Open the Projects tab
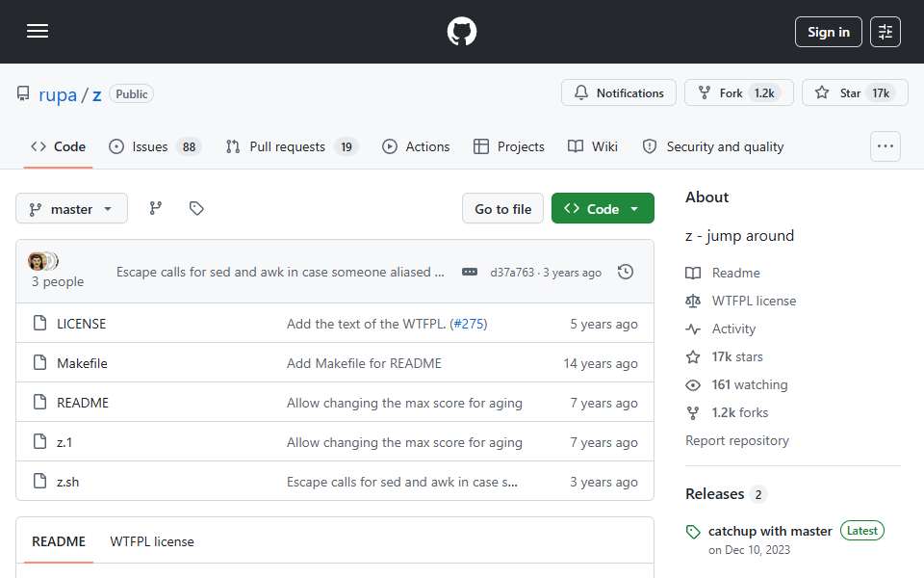924x578 pixels. point(509,146)
